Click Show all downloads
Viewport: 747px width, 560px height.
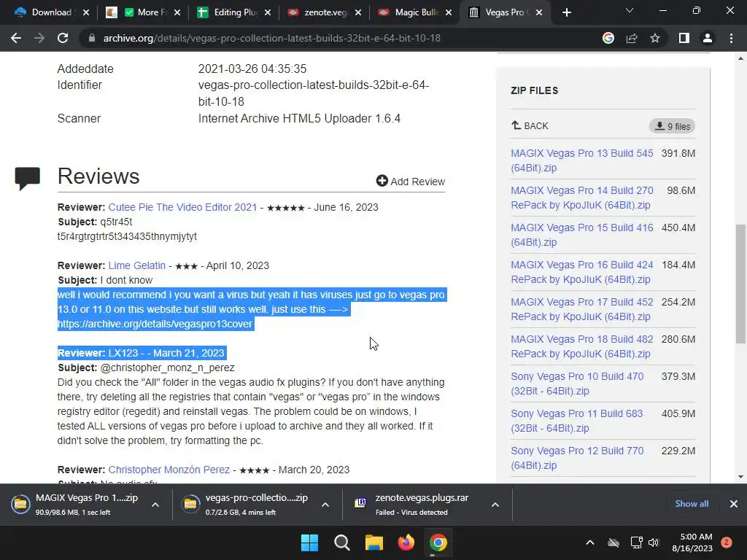pos(692,504)
